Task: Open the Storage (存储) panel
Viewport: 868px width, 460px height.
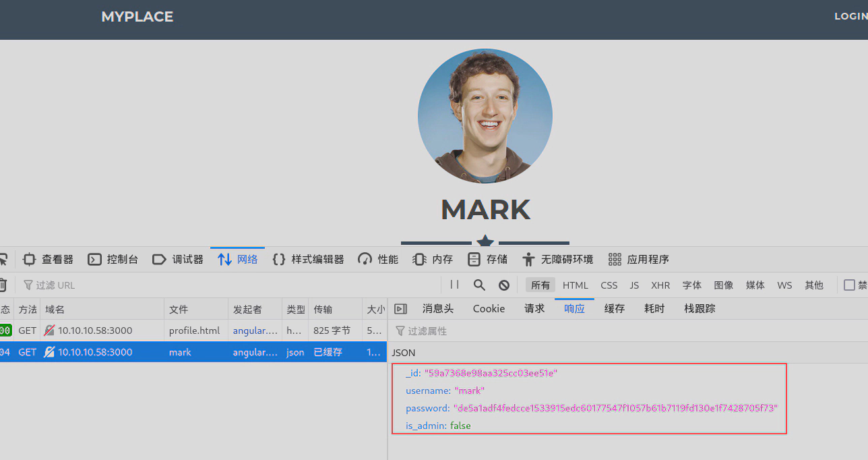Action: click(x=488, y=260)
